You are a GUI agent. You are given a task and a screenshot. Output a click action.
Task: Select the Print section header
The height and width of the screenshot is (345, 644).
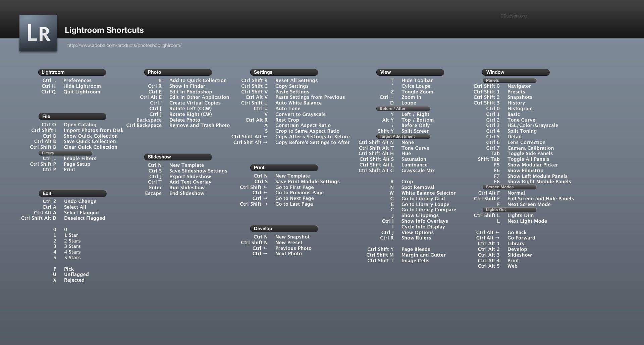(x=284, y=168)
